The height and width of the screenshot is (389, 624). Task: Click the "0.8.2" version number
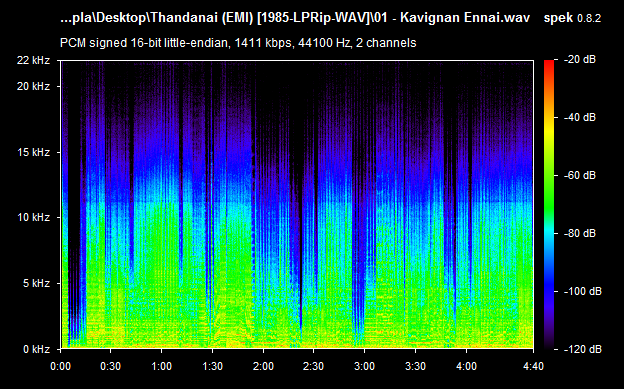pos(589,18)
